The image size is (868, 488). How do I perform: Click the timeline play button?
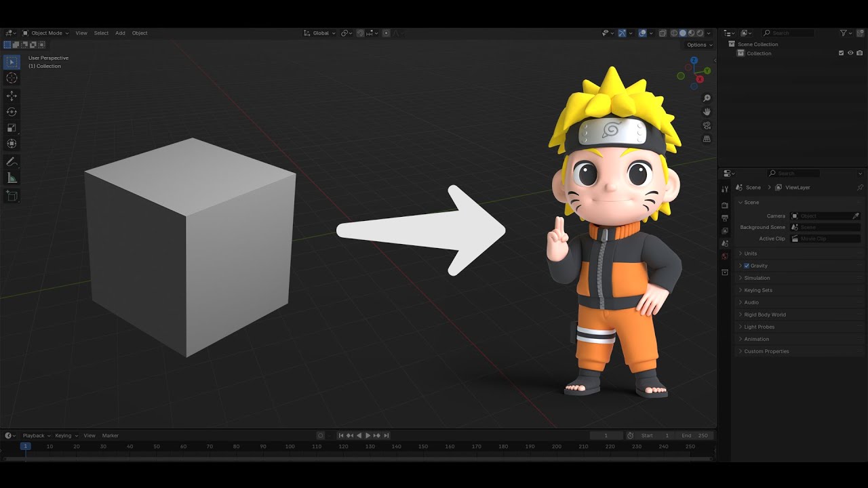[x=368, y=435]
